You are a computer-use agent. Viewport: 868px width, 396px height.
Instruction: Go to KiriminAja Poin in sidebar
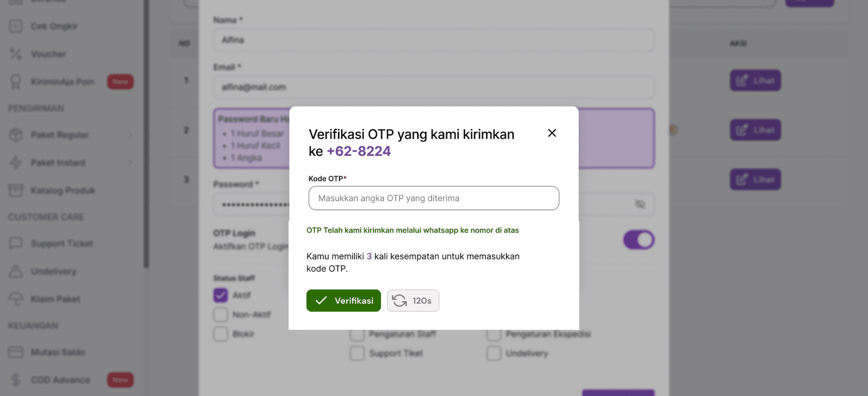(62, 82)
